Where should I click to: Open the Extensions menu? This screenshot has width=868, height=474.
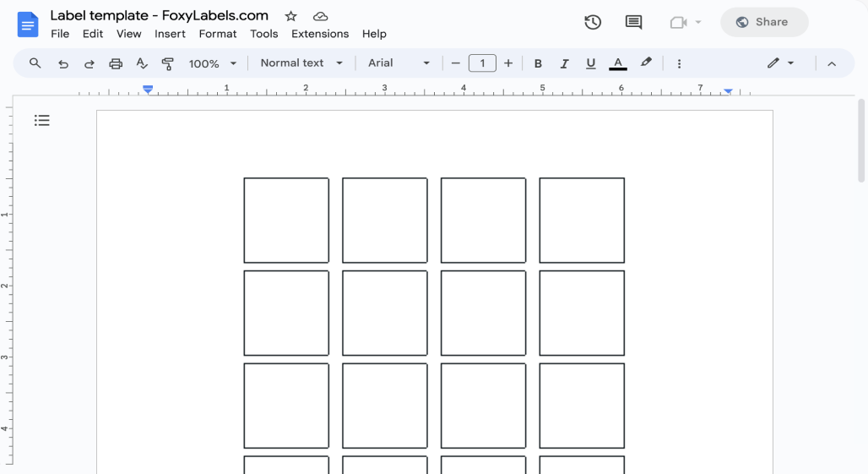[x=320, y=34]
